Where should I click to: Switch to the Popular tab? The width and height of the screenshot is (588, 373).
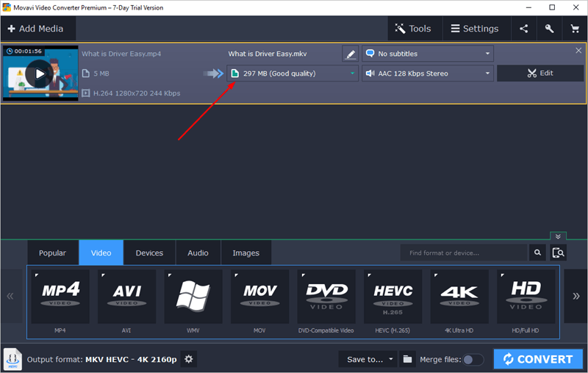point(52,253)
